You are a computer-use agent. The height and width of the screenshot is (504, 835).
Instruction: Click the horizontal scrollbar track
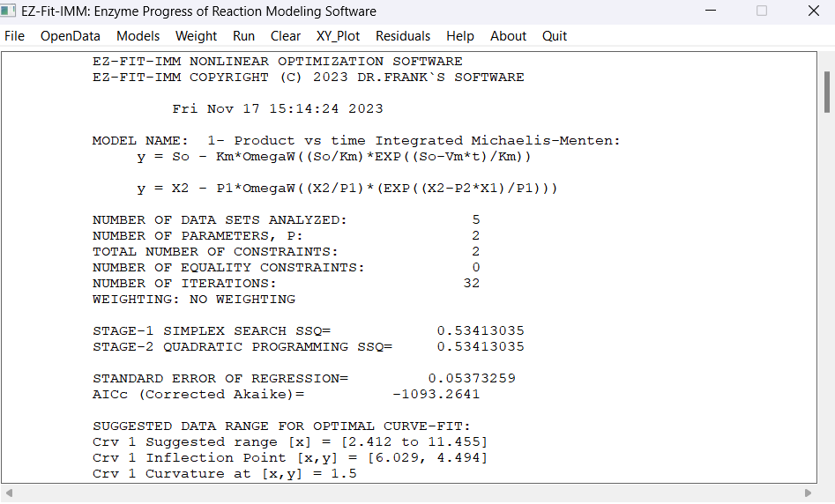click(x=408, y=493)
